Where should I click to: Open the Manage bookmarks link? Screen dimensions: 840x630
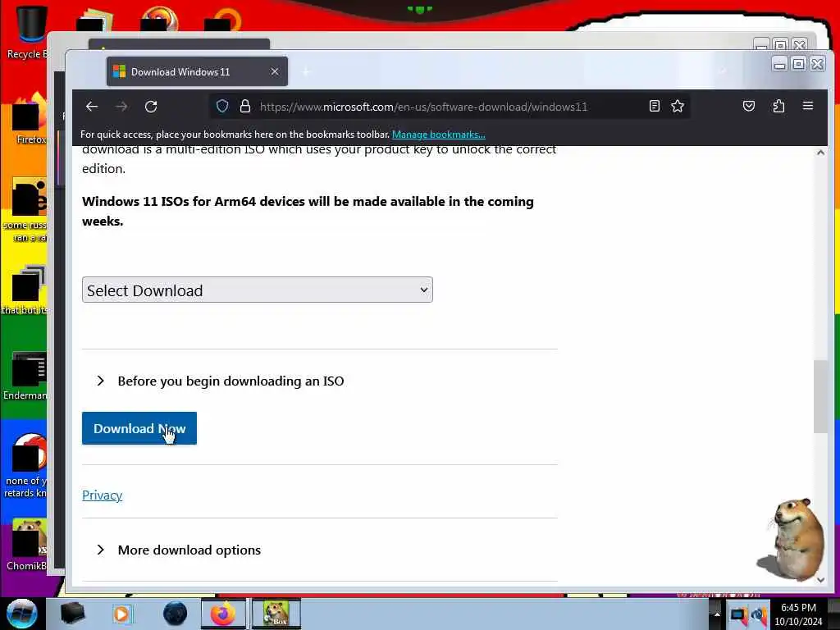[x=438, y=135]
